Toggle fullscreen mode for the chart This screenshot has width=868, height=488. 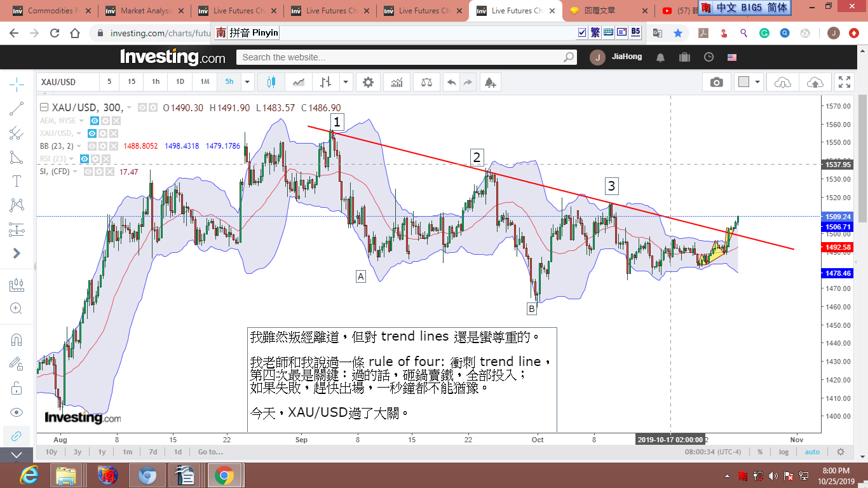844,82
